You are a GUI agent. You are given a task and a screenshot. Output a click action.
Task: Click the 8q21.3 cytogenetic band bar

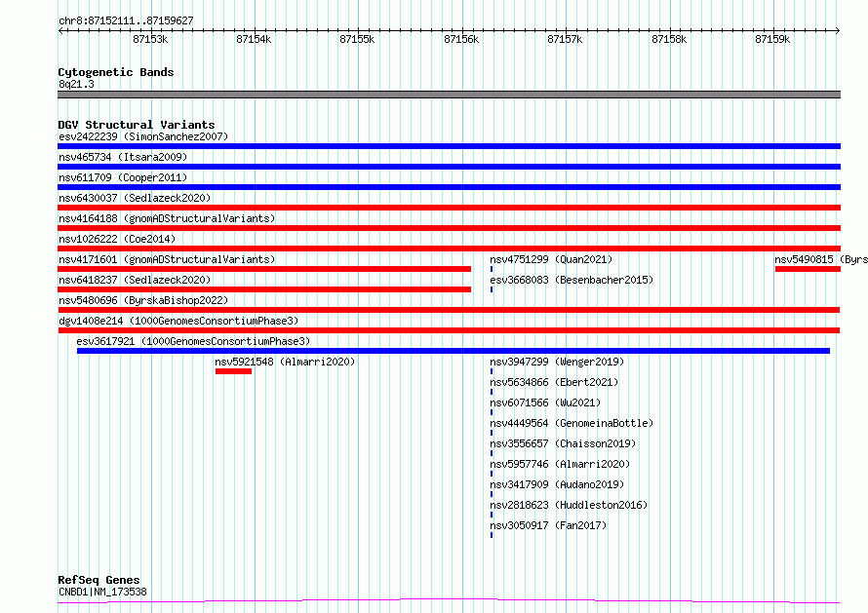point(449,95)
